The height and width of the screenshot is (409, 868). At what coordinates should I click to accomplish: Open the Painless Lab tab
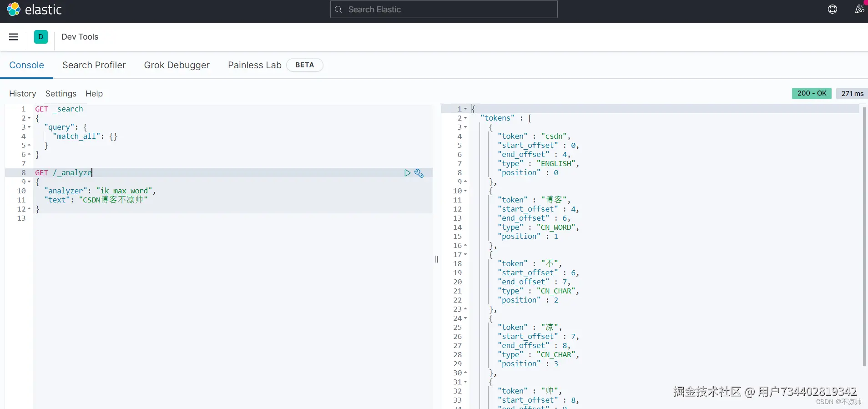(x=254, y=65)
